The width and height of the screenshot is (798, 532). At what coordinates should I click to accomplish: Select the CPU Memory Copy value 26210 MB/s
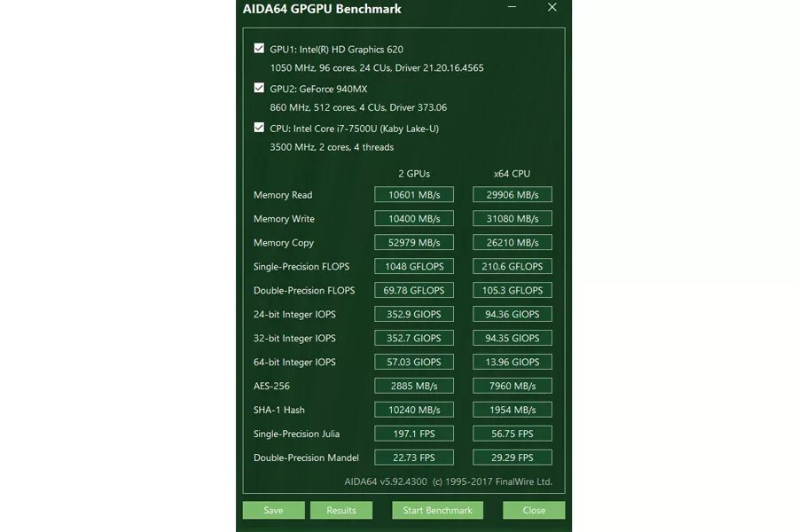click(x=512, y=242)
